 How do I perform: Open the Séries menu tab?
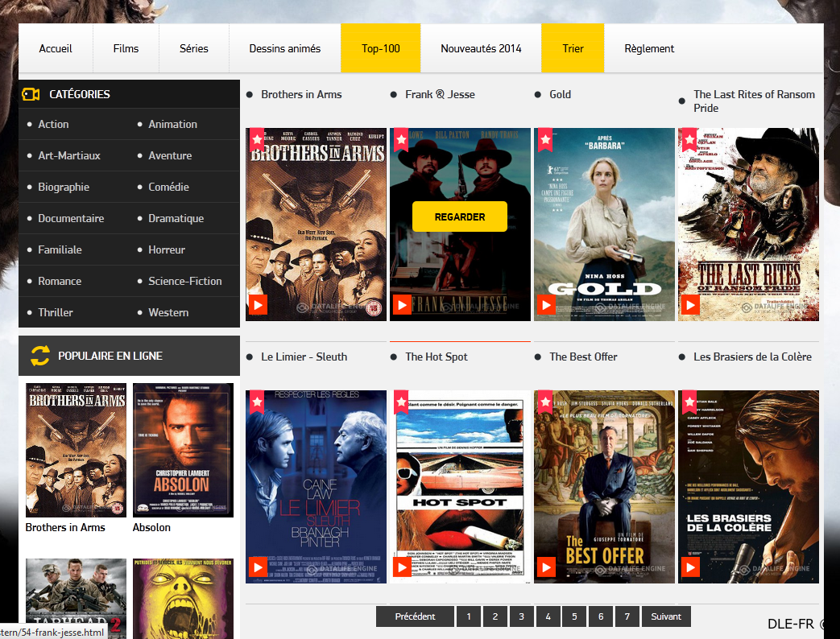(194, 48)
